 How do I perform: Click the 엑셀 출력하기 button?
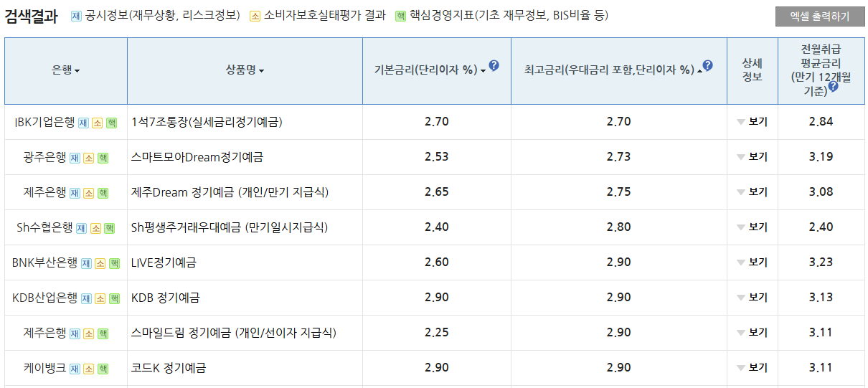pyautogui.click(x=819, y=16)
